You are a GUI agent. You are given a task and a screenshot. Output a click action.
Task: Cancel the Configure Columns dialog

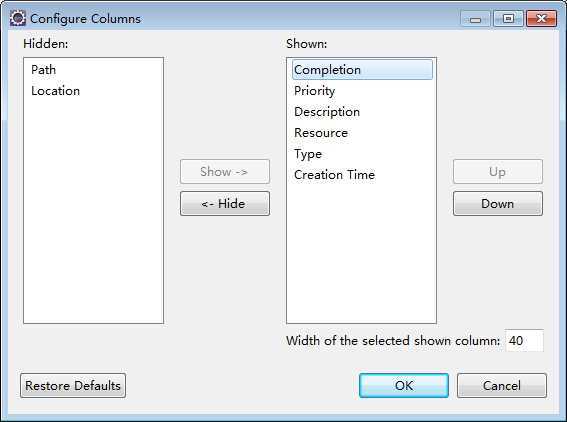pos(502,385)
